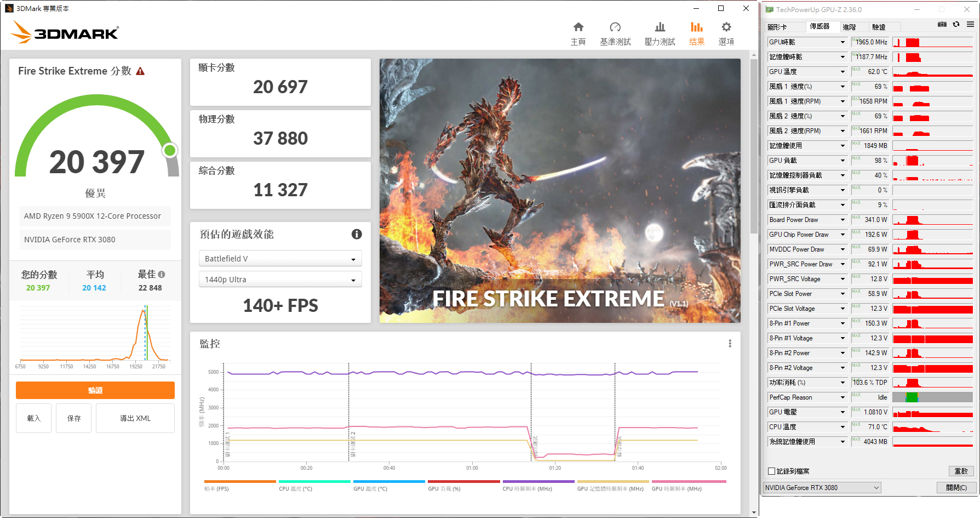Viewport: 980px width, 518px height.
Task: Open the 記憶體使用 sensor dropdown arrow
Action: point(843,146)
